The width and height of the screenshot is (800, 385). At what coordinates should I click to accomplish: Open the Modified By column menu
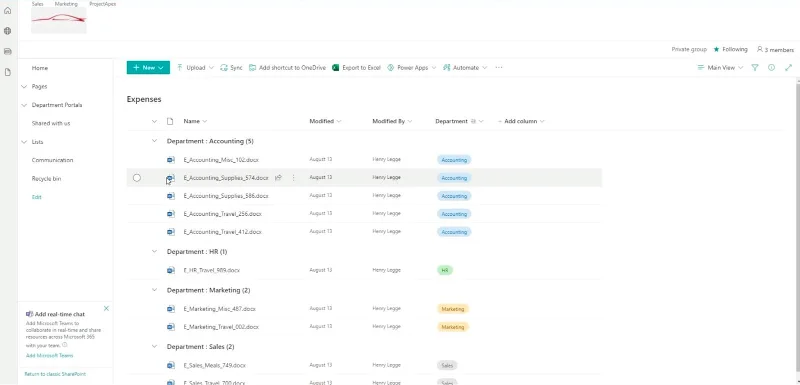click(392, 121)
